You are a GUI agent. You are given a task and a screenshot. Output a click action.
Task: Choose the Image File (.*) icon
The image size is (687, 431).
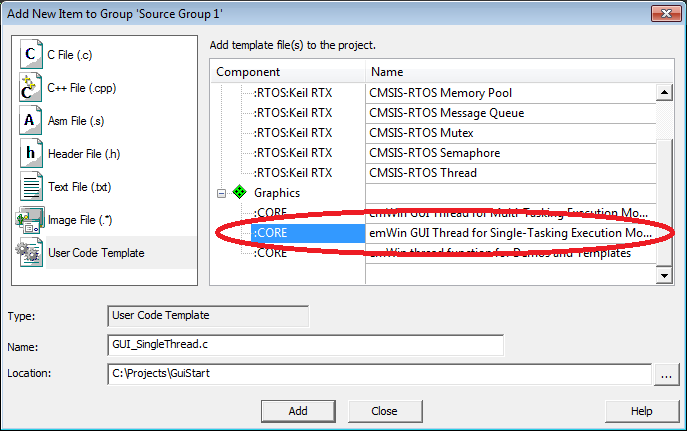tap(31, 220)
